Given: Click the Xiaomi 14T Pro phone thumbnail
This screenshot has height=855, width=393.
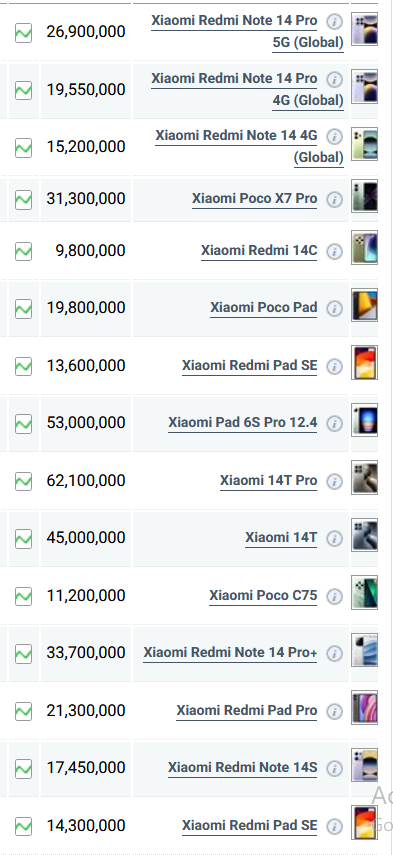Looking at the screenshot, I should (364, 478).
